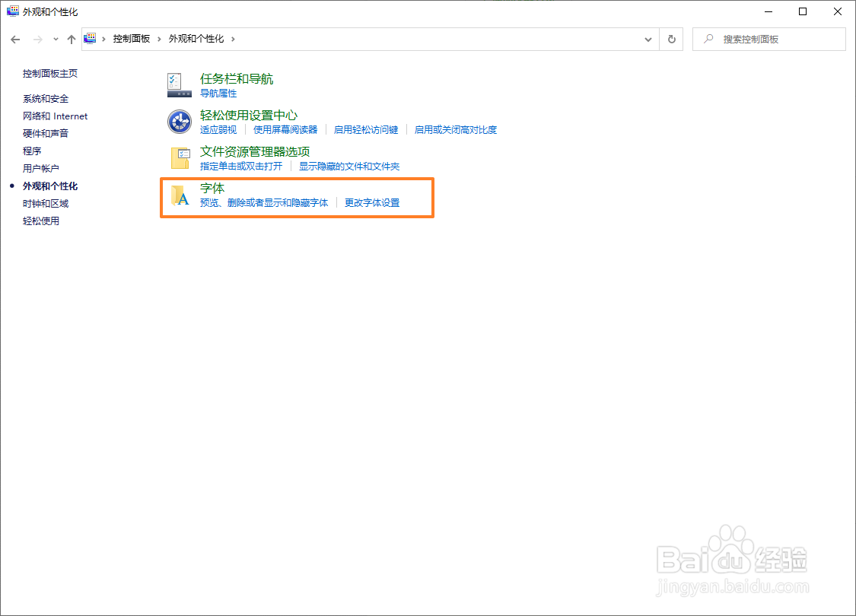
Task: Open the 更改字体设置 link
Action: pyautogui.click(x=371, y=202)
